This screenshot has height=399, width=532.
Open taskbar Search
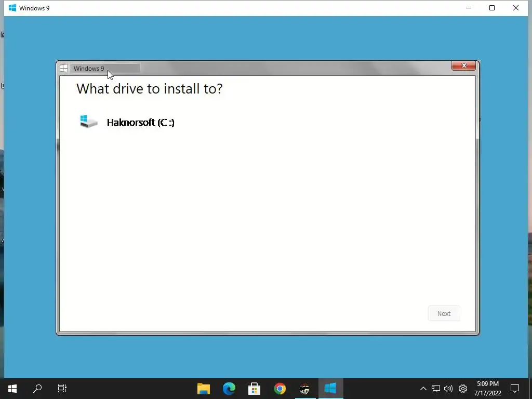[37, 389]
